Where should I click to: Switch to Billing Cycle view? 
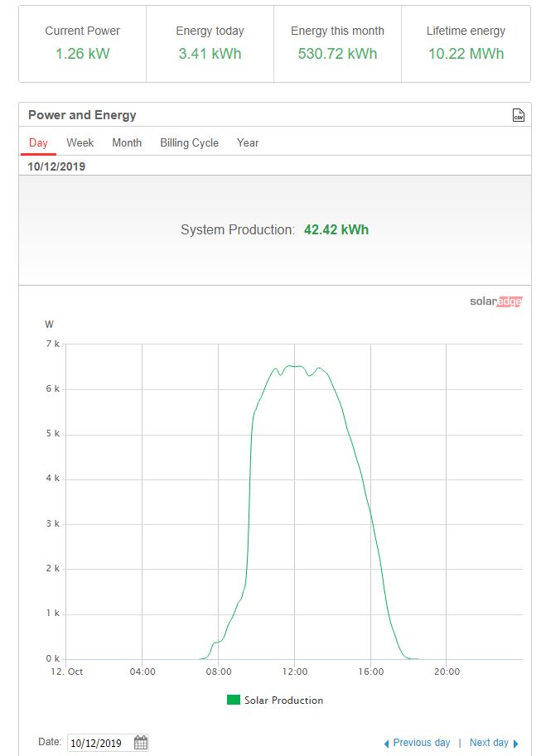tap(189, 142)
